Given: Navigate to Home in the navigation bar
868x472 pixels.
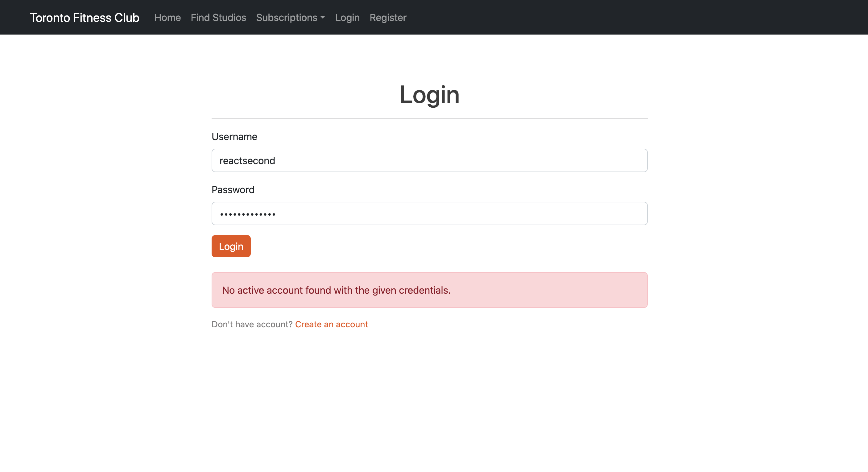Looking at the screenshot, I should 167,17.
